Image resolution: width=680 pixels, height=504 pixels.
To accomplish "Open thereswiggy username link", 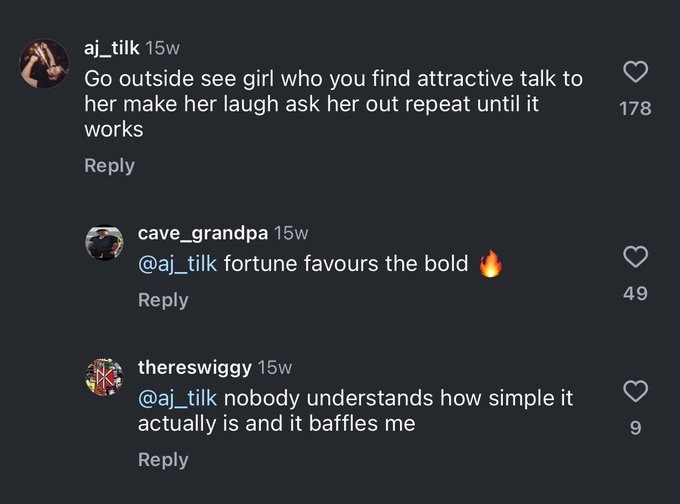I will (x=195, y=368).
